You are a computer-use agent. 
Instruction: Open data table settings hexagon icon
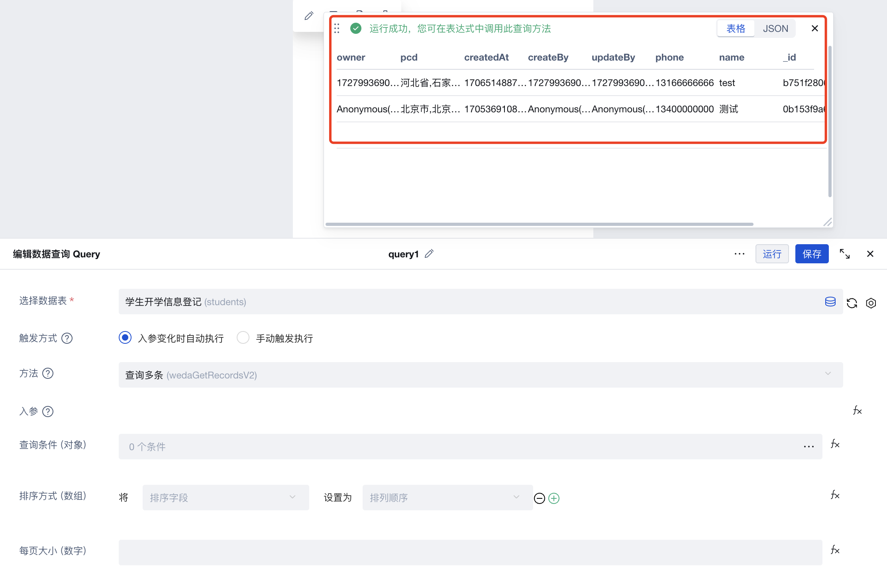tap(871, 303)
